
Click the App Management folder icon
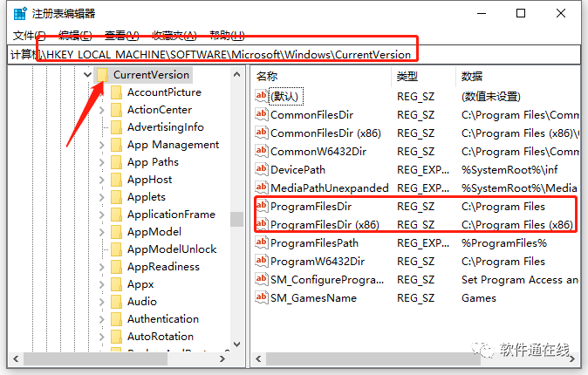coord(116,145)
